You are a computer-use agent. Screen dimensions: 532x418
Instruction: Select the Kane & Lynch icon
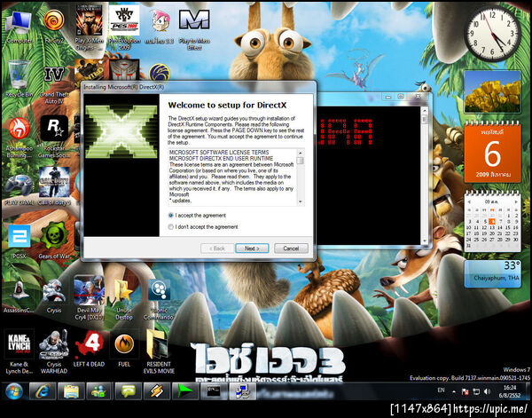click(x=19, y=351)
